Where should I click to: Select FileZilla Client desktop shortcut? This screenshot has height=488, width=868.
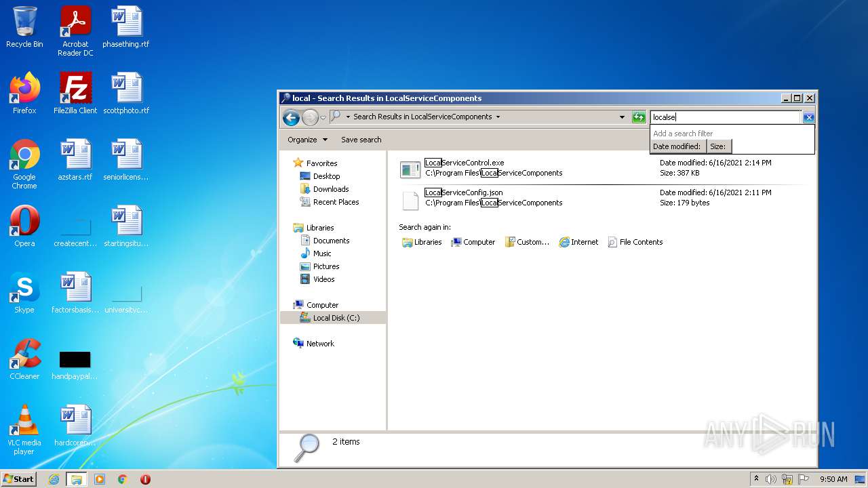click(x=75, y=94)
